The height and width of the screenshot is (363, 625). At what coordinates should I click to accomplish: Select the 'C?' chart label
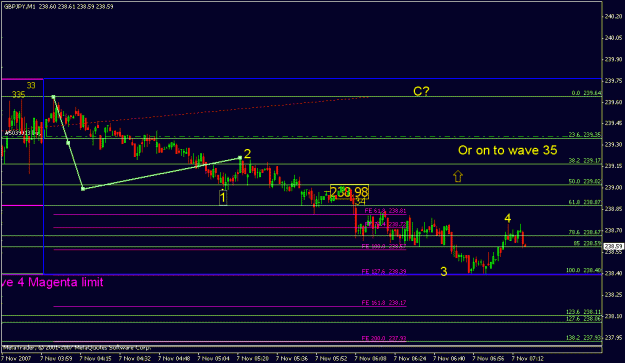(421, 91)
